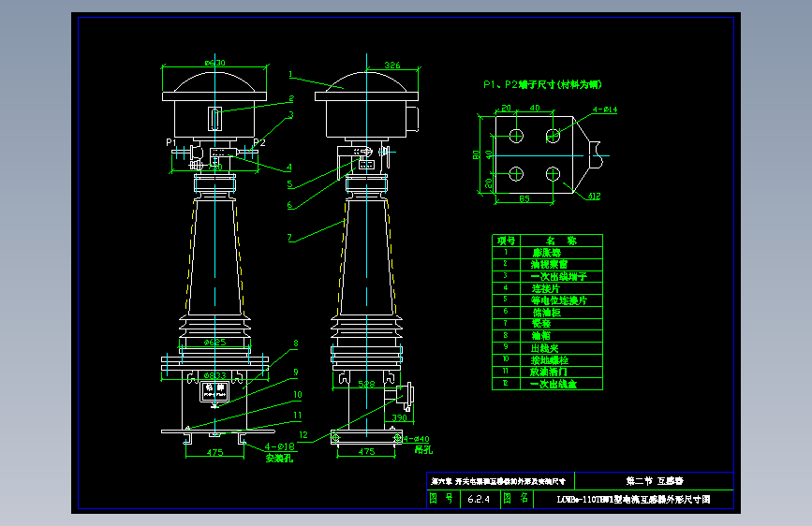Select the P2 terminal label
This screenshot has height=526, width=812.
259,142
